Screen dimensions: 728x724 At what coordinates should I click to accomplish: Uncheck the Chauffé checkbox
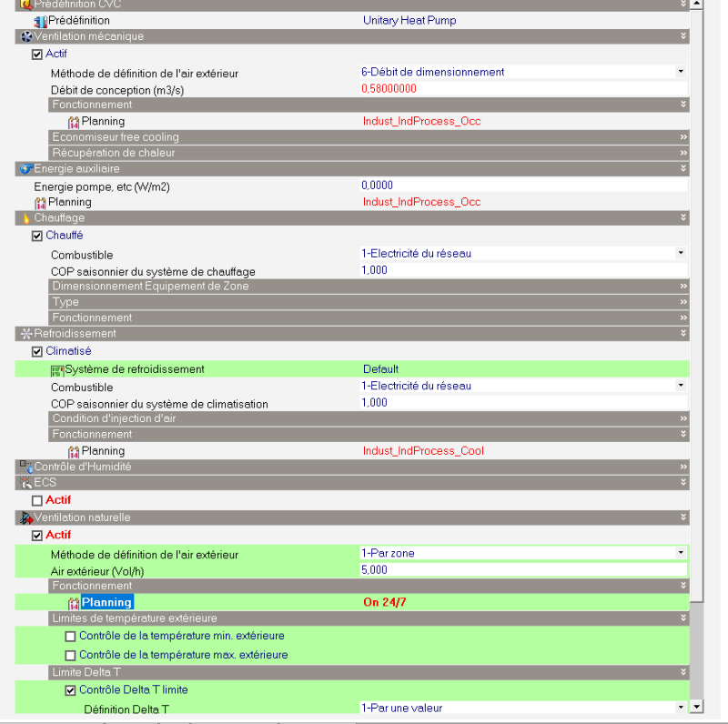coord(37,236)
